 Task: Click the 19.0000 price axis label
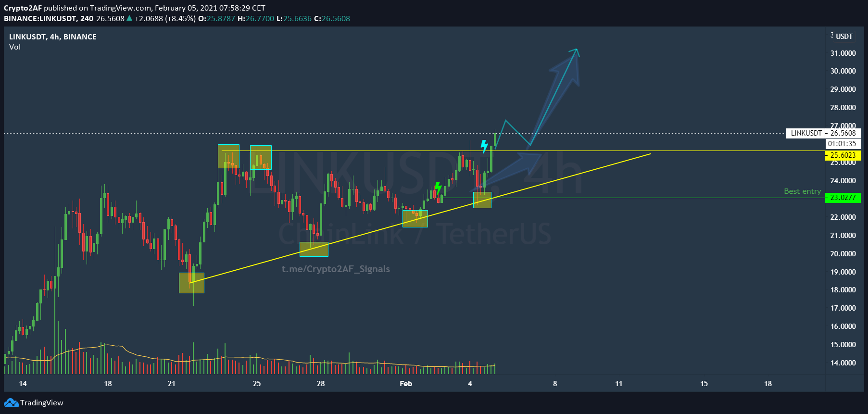coord(843,272)
